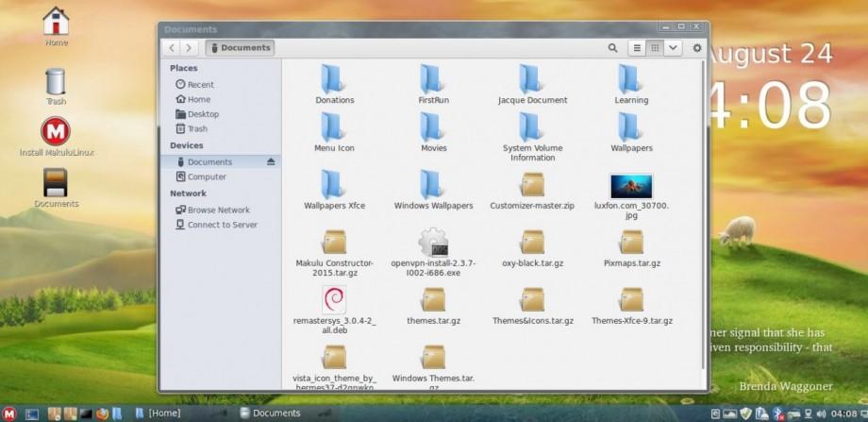The image size is (868, 422).
Task: Click the Home desktop icon
Action: pos(56,25)
